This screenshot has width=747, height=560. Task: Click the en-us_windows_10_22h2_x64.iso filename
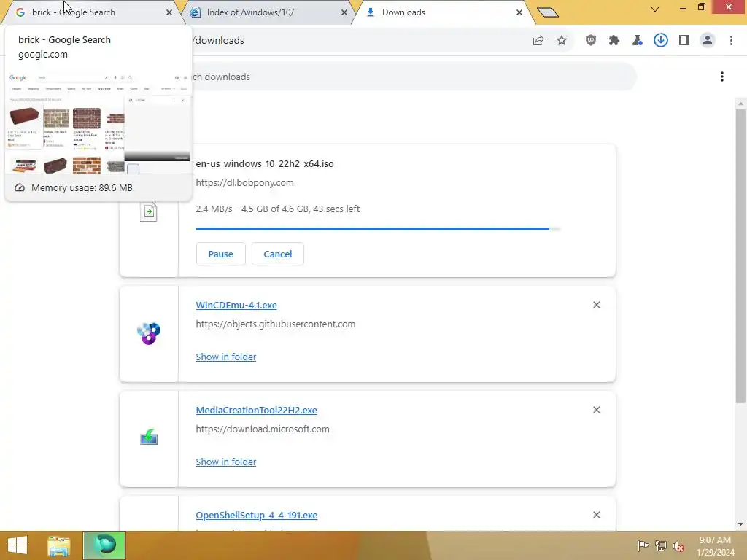pos(265,164)
